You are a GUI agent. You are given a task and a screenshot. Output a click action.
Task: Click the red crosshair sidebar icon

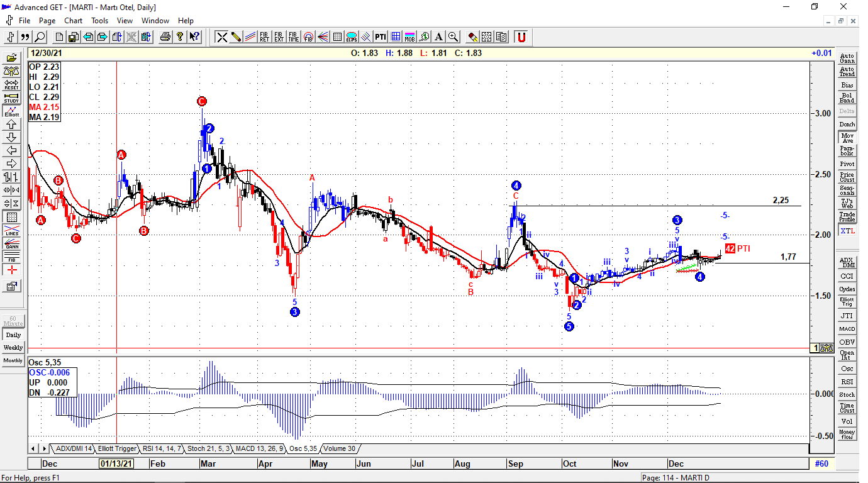click(x=11, y=270)
